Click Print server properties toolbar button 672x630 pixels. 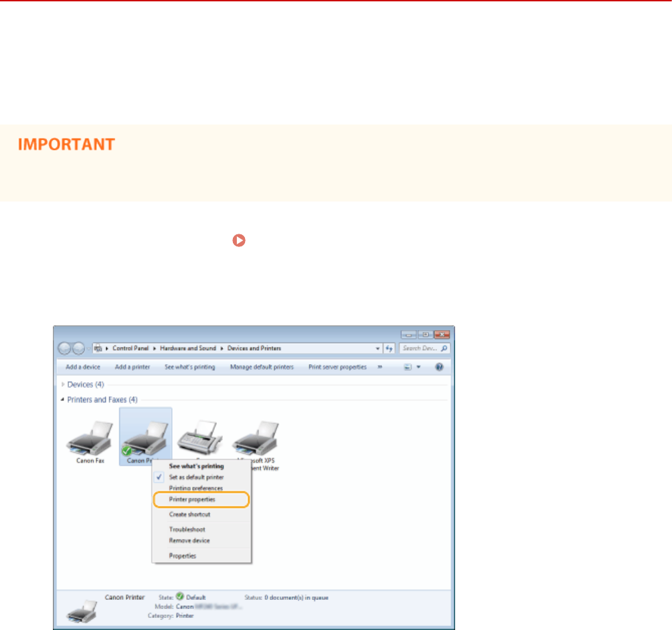click(338, 367)
